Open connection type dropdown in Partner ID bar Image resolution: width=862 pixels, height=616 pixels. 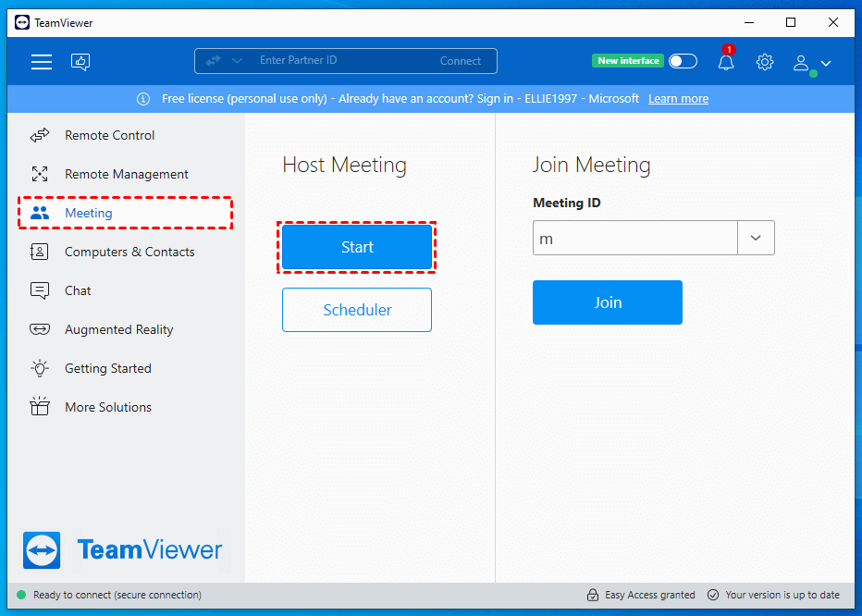click(x=237, y=61)
